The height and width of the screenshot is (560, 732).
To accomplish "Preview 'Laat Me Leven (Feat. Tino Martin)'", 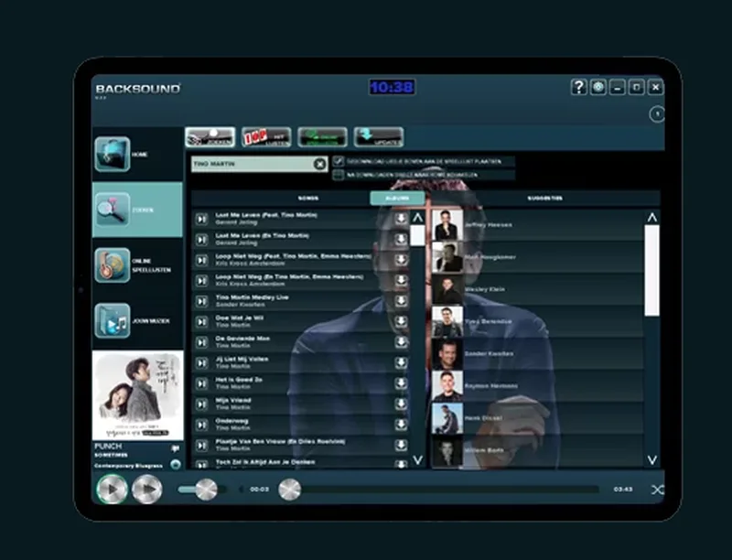I will pyautogui.click(x=201, y=219).
